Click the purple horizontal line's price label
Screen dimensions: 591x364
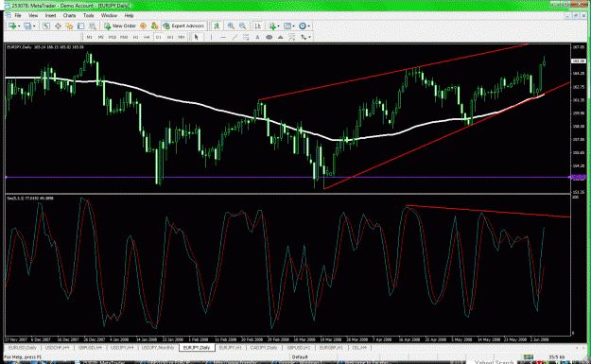tap(579, 177)
